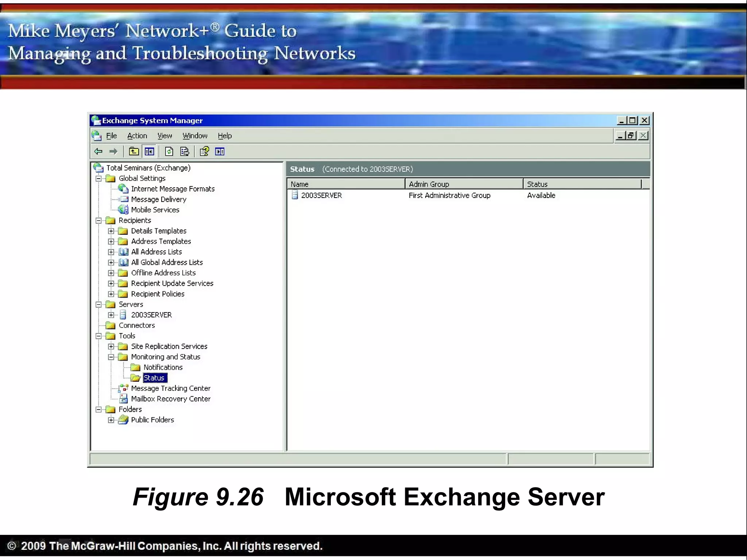The width and height of the screenshot is (747, 560).
Task: Select Recipient Policies tree label
Action: 158,294
